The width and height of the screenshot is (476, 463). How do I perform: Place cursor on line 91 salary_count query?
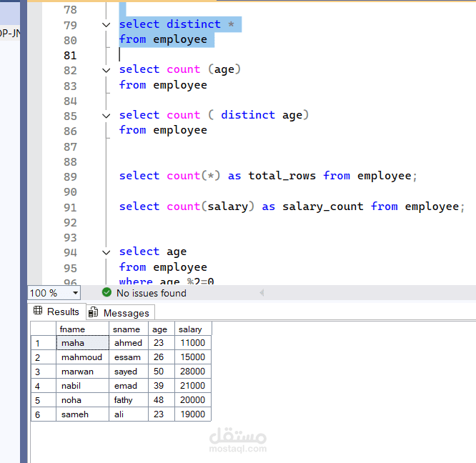click(286, 206)
